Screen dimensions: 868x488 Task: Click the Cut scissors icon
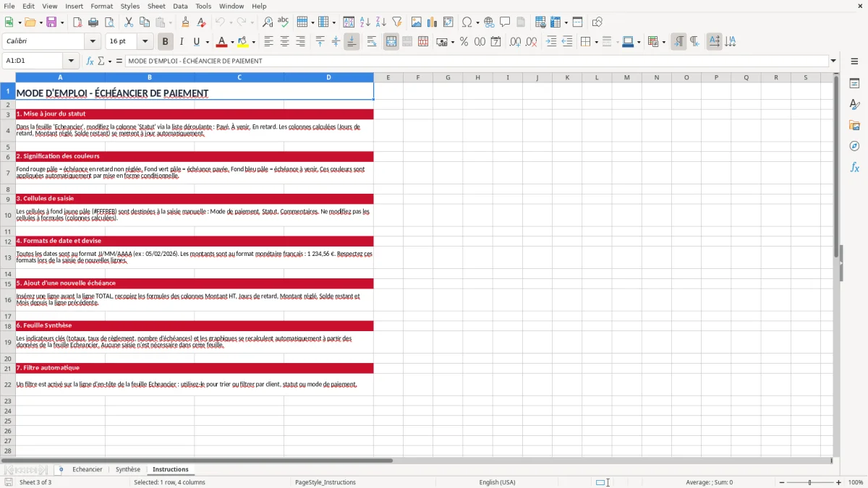click(128, 22)
